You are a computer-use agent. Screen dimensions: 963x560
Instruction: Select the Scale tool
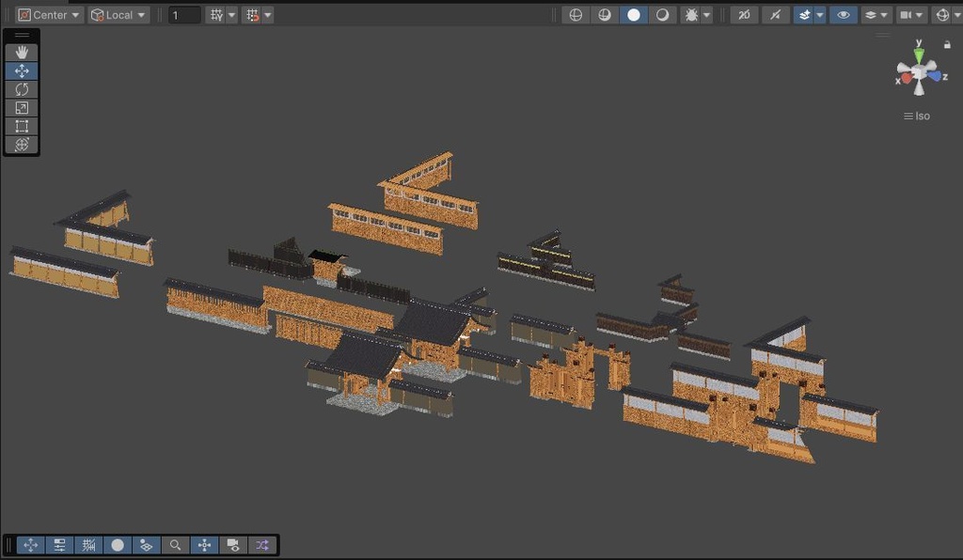click(x=22, y=107)
